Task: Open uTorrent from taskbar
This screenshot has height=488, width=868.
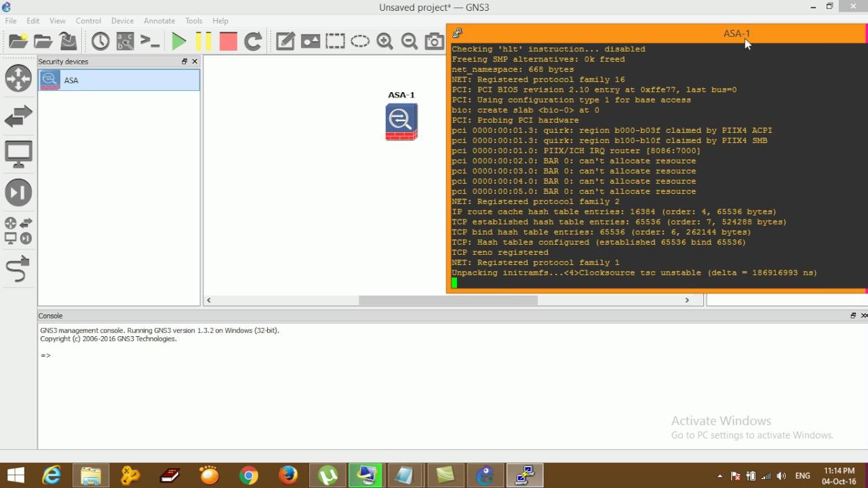Action: pyautogui.click(x=328, y=476)
